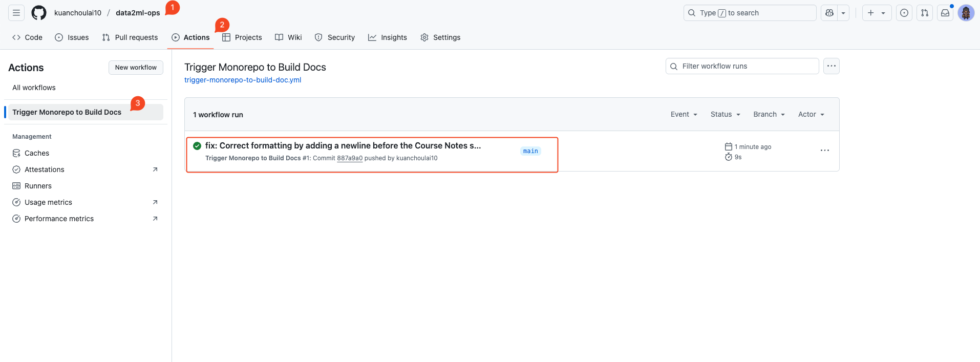The height and width of the screenshot is (362, 980).
Task: Expand the Event filter dropdown
Action: pyautogui.click(x=684, y=114)
